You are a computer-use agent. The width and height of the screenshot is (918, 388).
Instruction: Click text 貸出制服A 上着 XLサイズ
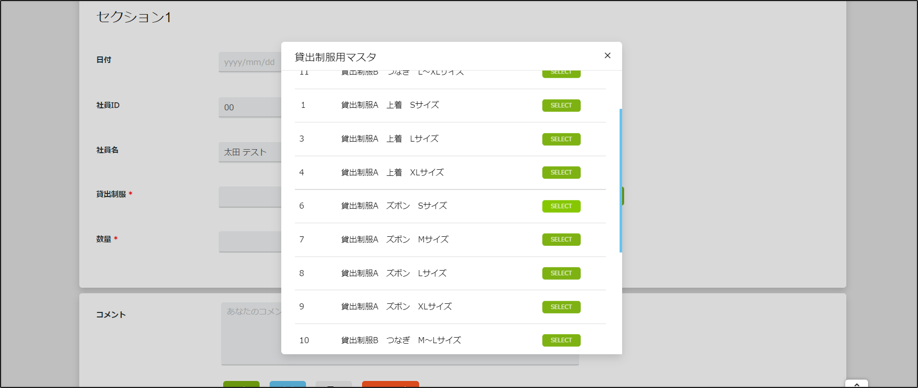click(x=392, y=173)
